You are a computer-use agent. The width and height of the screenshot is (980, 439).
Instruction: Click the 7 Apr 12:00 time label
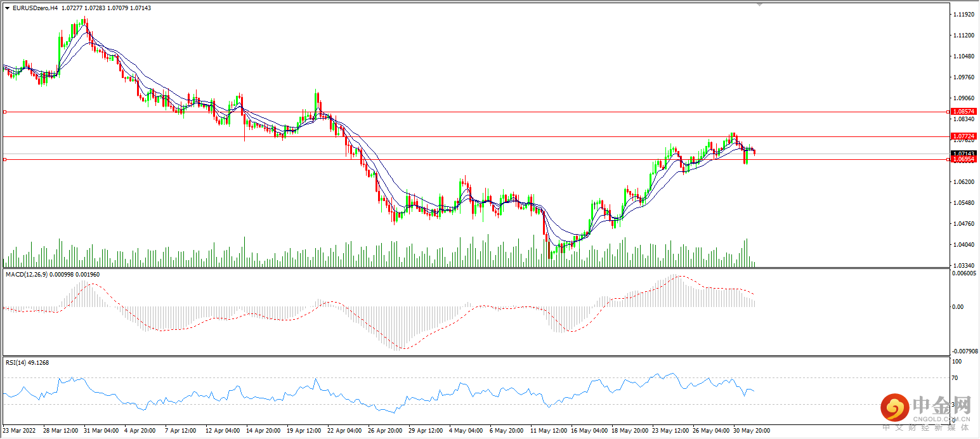(180, 430)
